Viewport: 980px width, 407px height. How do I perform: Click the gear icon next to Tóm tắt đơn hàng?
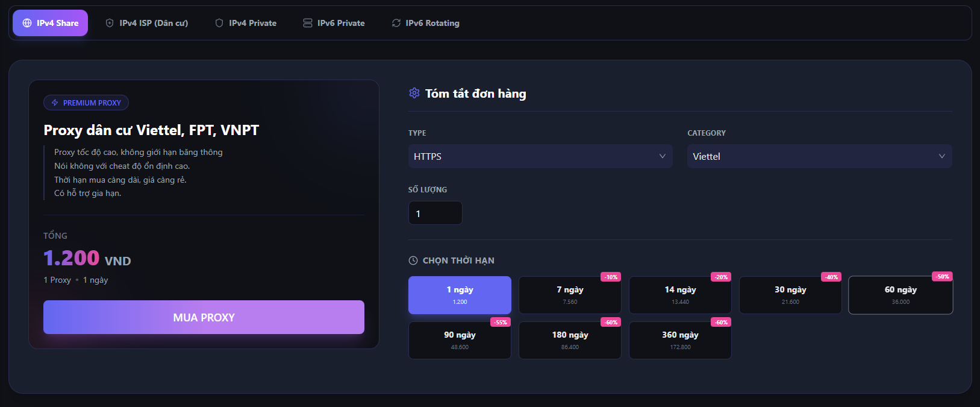click(x=414, y=93)
